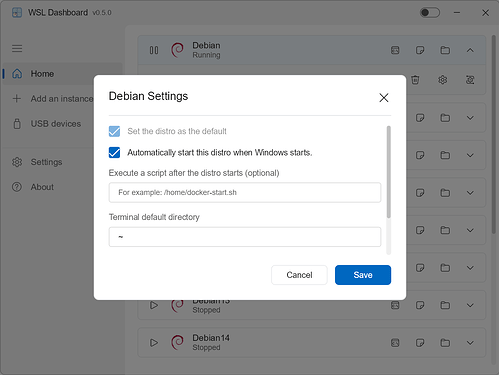Expand the Debian14 instance row
This screenshot has width=499, height=375.
[470, 343]
